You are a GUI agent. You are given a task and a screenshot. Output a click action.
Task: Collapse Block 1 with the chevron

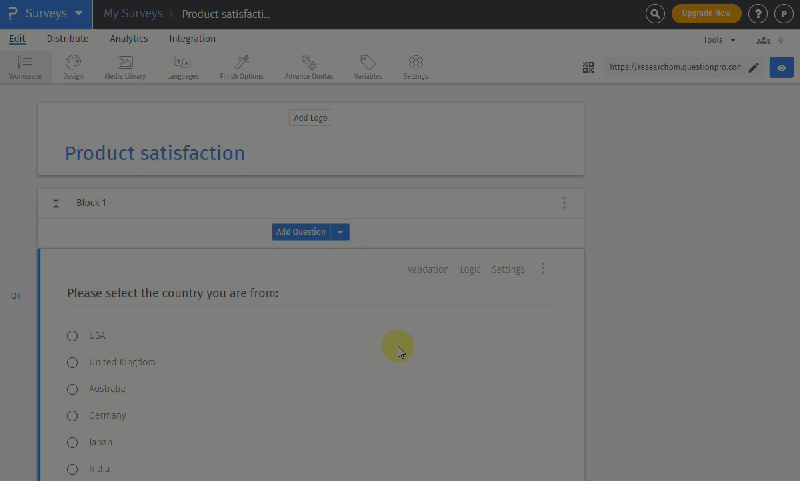(x=56, y=204)
